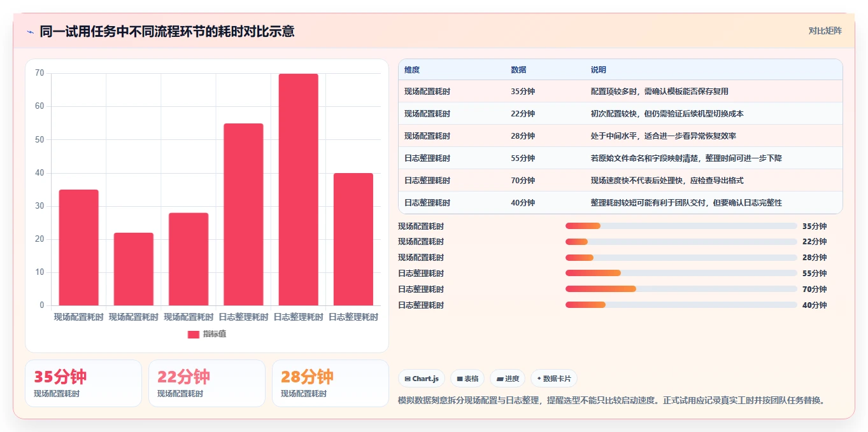This screenshot has height=432, width=868.
Task: Click the progress bar labeled 70分钟
Action: click(681, 289)
